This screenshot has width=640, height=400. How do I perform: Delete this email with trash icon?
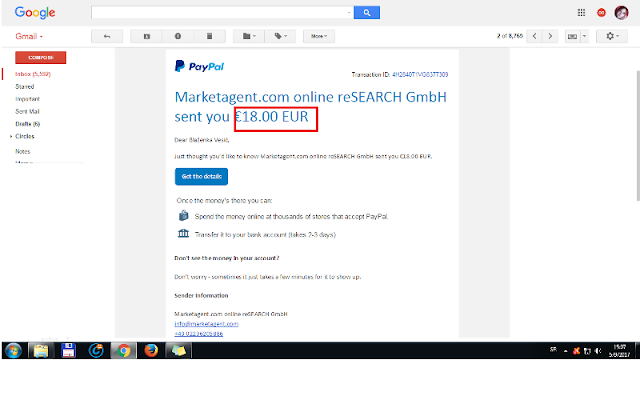tap(209, 36)
